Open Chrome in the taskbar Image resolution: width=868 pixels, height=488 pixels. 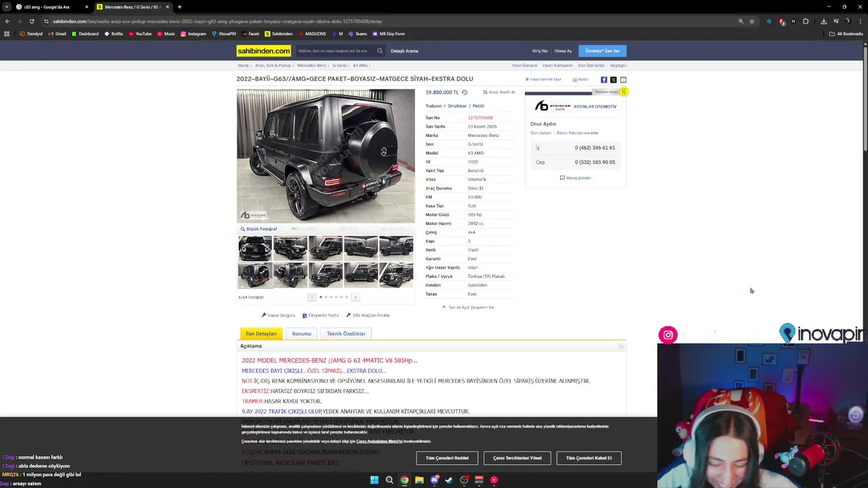[404, 480]
